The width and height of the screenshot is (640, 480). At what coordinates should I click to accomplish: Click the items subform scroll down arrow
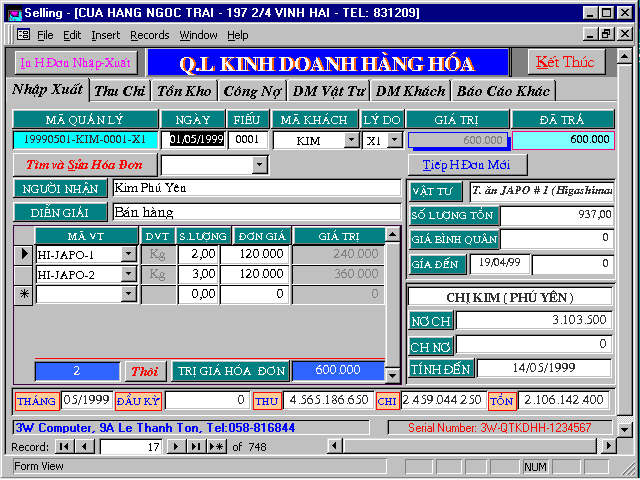coord(392,375)
